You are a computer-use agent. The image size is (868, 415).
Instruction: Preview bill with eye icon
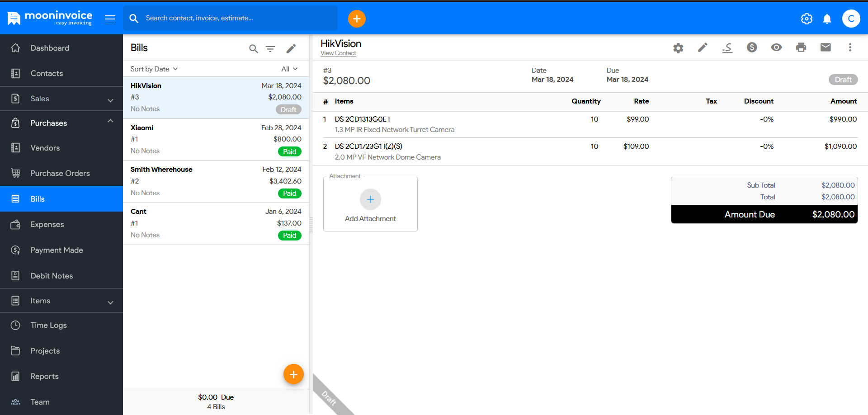point(777,47)
